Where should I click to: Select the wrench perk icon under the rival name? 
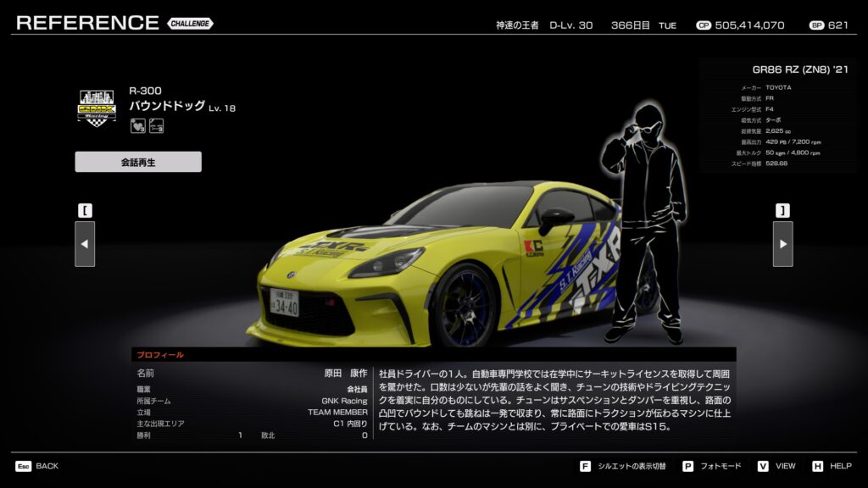pyautogui.click(x=156, y=126)
